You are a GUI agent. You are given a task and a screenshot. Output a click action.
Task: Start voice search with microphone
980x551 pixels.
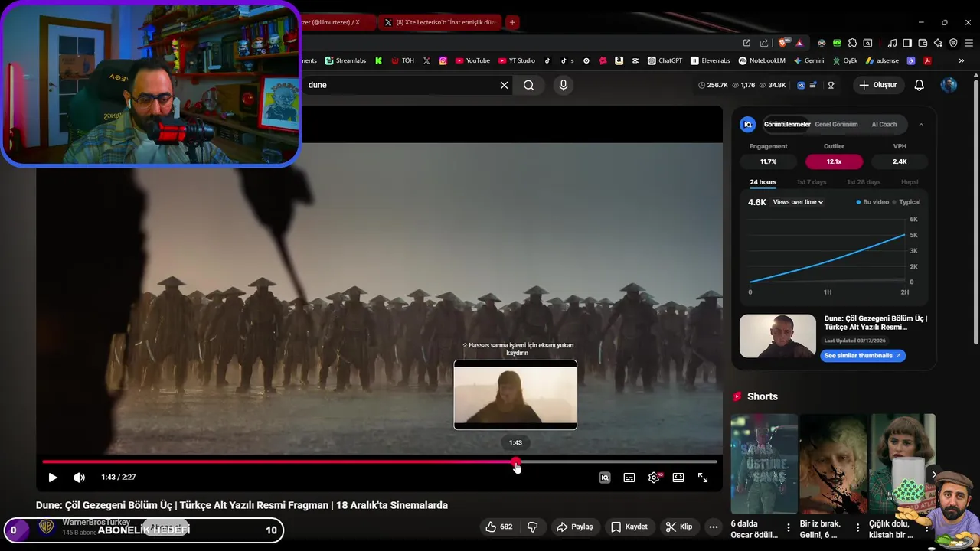(563, 85)
